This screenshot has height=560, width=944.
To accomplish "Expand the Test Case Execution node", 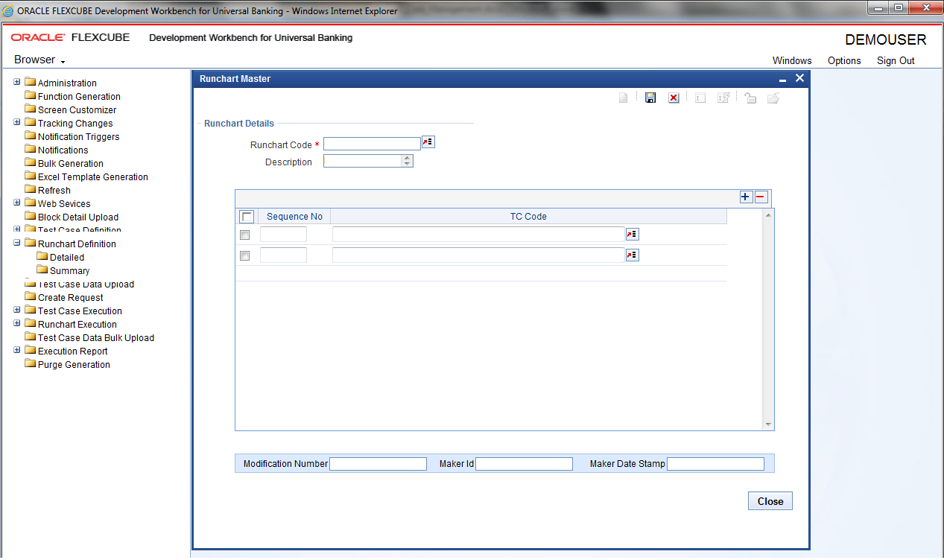I will (17, 310).
